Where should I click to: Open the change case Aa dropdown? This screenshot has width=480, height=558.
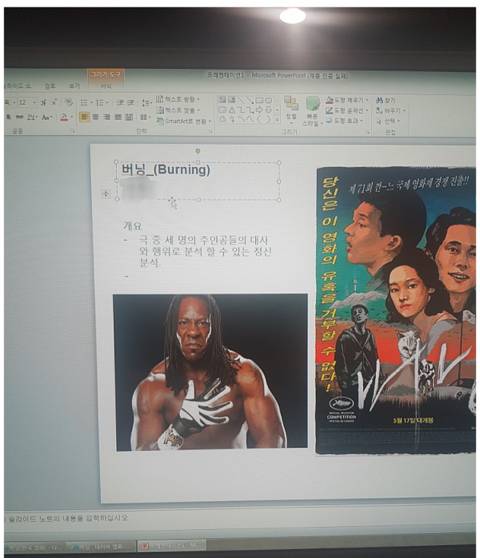(47, 117)
